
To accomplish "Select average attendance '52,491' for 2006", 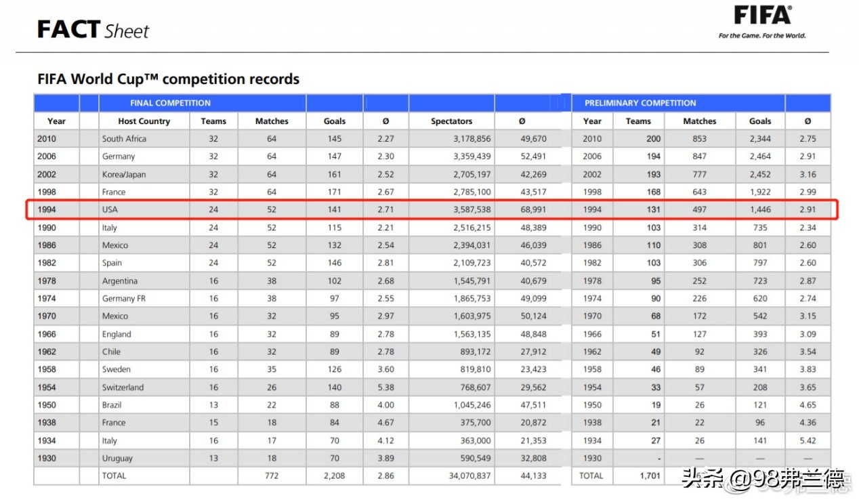I will pos(532,156).
